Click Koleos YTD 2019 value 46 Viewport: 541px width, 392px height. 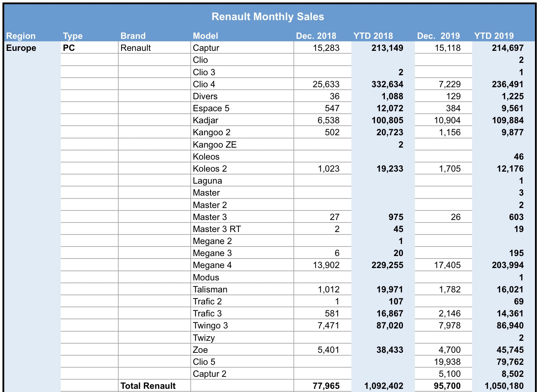click(x=519, y=156)
